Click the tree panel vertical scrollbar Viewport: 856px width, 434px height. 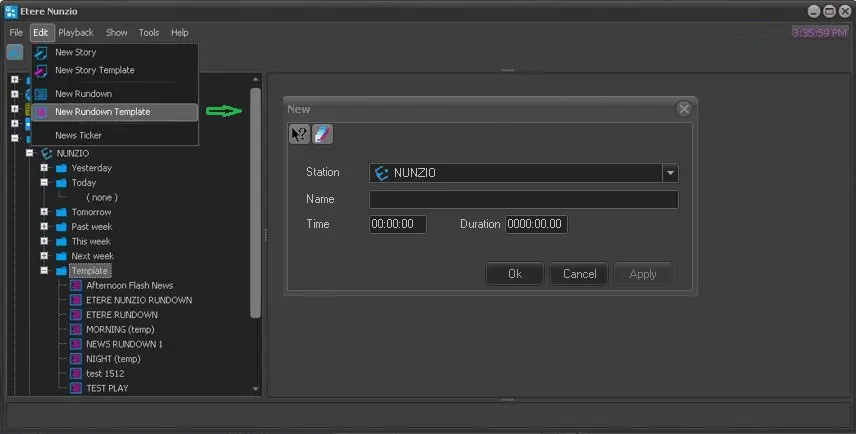(x=256, y=200)
